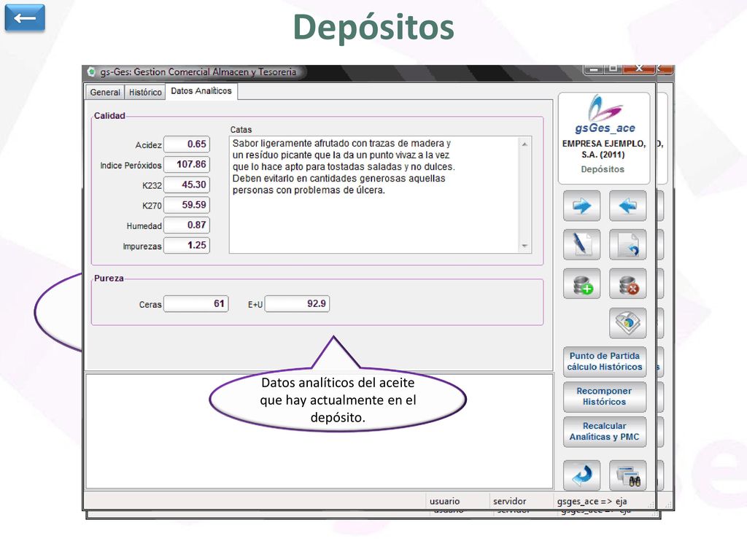The width and height of the screenshot is (747, 560).
Task: Click the Catas scrollbar up arrow
Action: click(525, 144)
